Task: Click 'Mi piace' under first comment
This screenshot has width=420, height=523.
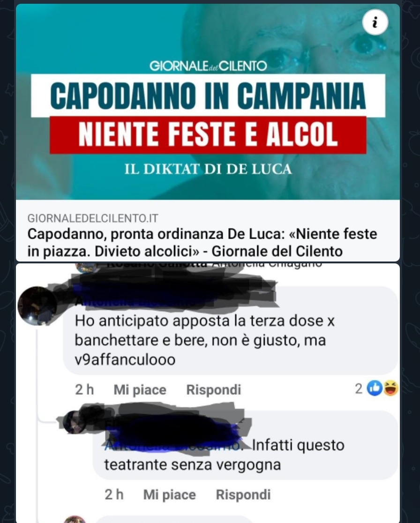Action: point(140,389)
